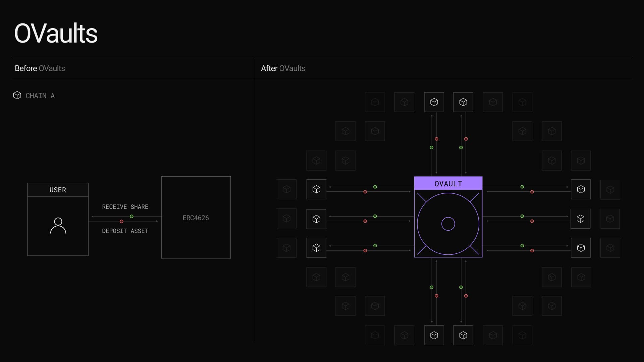Select the After OVaults heading
Screen dimensions: 644x362
pyautogui.click(x=283, y=68)
